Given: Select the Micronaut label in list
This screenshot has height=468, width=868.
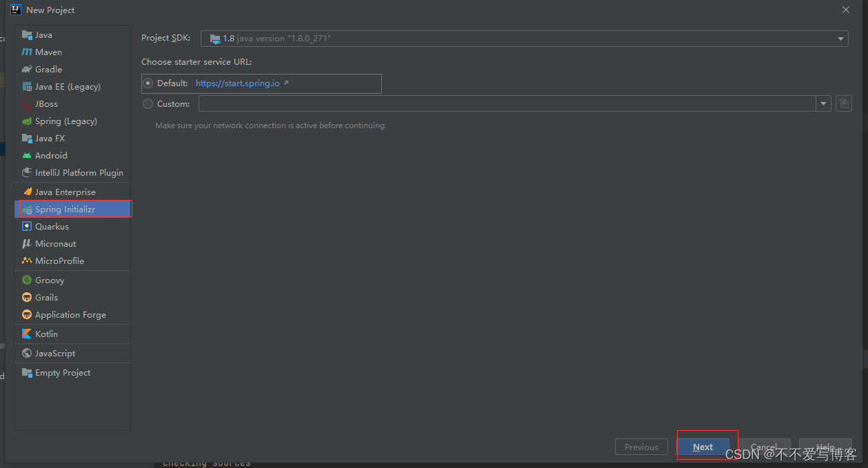Looking at the screenshot, I should click(55, 244).
